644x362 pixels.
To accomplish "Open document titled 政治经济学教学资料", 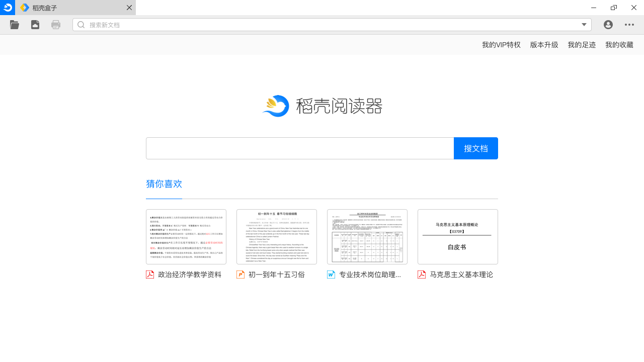I will tap(190, 275).
